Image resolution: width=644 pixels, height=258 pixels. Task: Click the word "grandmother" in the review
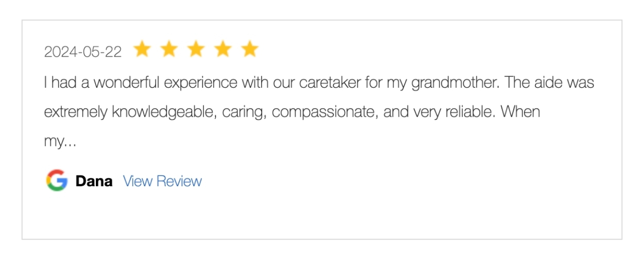pos(455,83)
